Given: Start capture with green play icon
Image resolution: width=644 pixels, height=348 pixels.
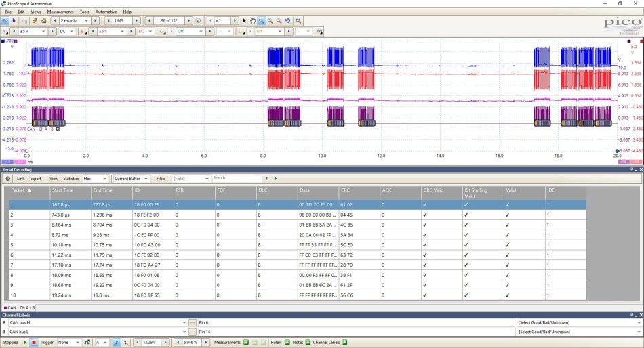Looking at the screenshot, I should [x=25, y=343].
